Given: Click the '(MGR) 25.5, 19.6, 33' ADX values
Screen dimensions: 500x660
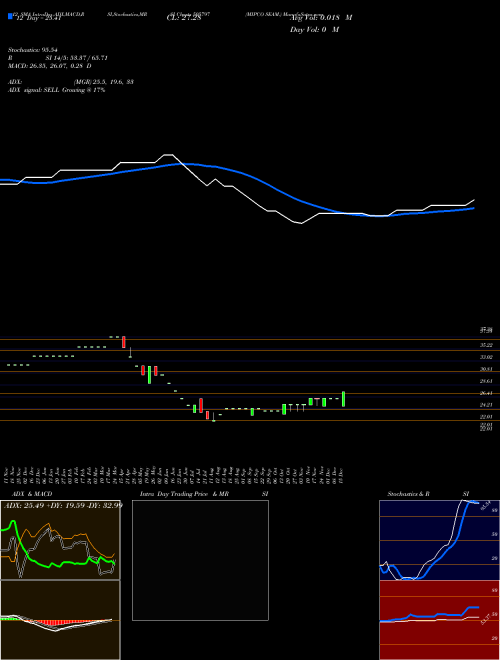Looking at the screenshot, I should 104,82.
